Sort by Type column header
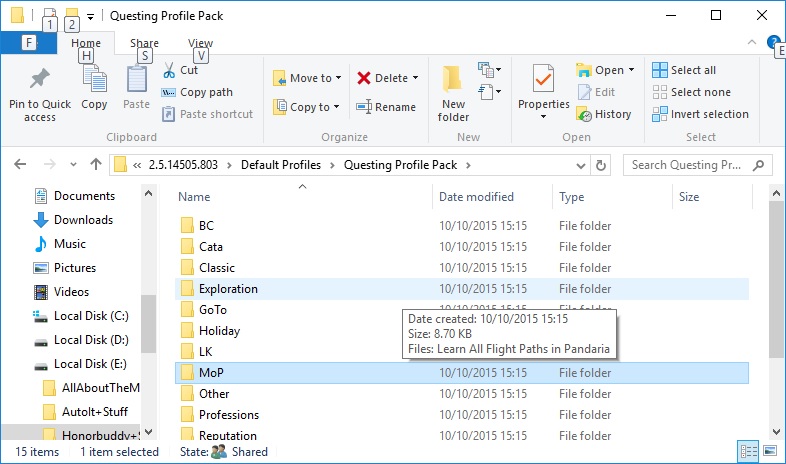The width and height of the screenshot is (786, 464). (x=571, y=197)
